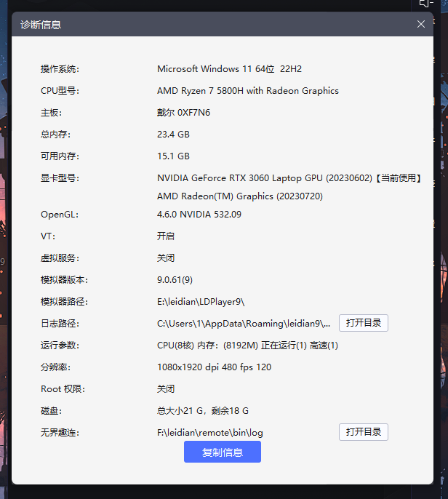Click the CPU(8核) run parameters text
Screen dimensions: 448x499
(247, 346)
